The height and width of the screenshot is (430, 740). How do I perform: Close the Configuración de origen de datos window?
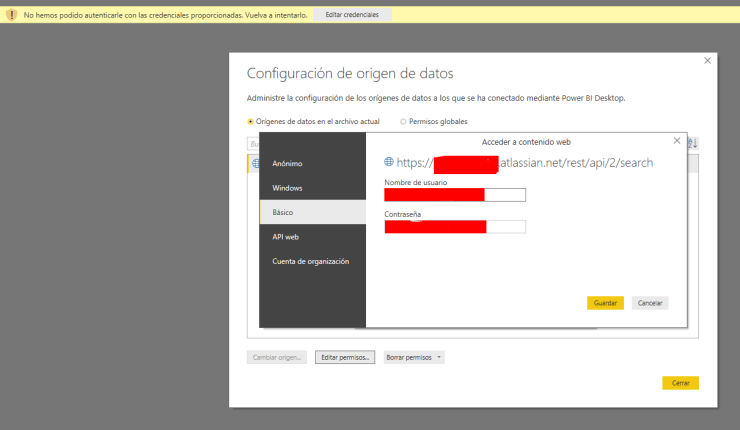click(707, 61)
